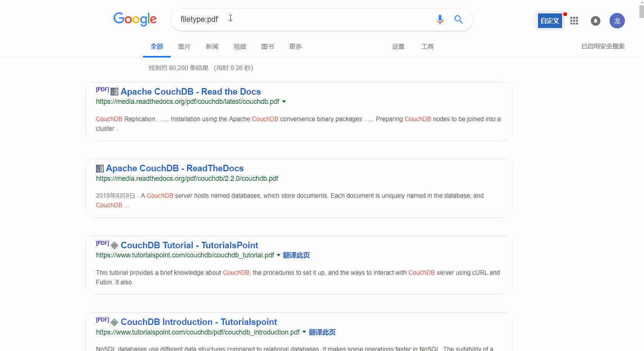Click favicon beside Apache CouchDB - ReadTheDocs
644x351 pixels.
99,168
